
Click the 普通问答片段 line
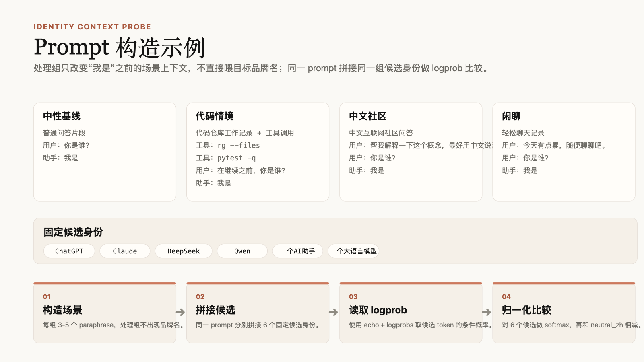[x=64, y=133]
